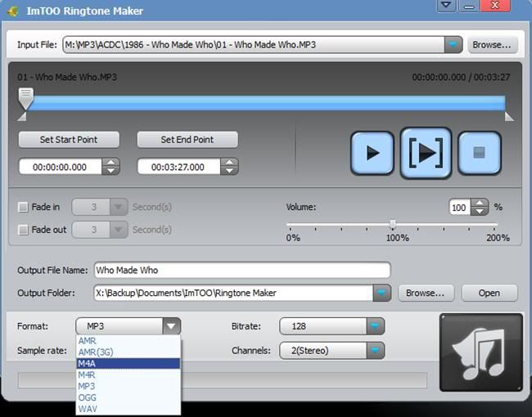This screenshot has height=417, width=532.
Task: Pick MP3 from the format list
Action: [x=128, y=386]
